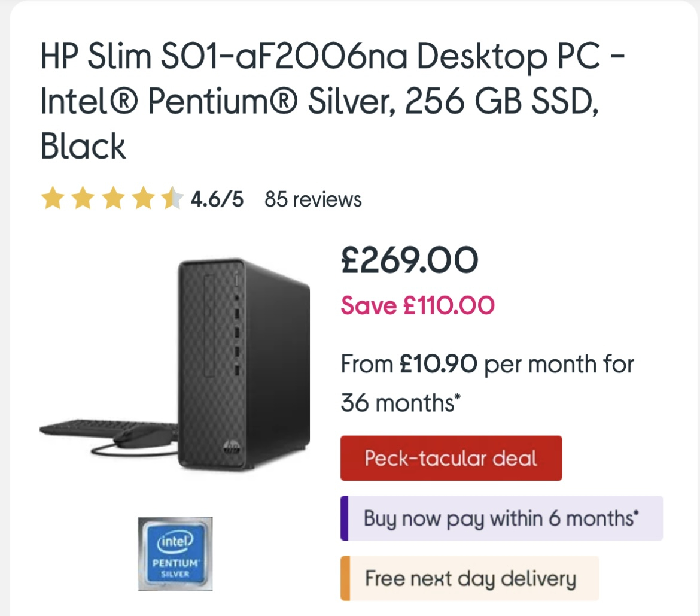Click the 36 months finance term text
Viewport: 700px width, 616px height.
400,403
